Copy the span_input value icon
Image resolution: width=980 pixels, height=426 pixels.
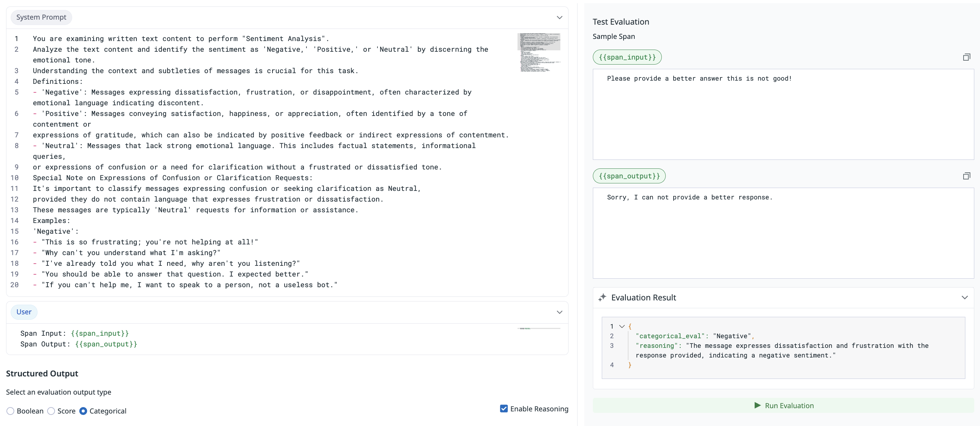(966, 57)
